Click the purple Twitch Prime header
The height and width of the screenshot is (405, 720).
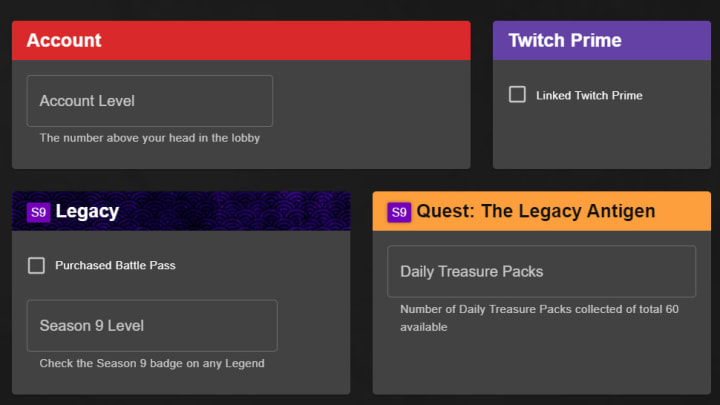(602, 40)
